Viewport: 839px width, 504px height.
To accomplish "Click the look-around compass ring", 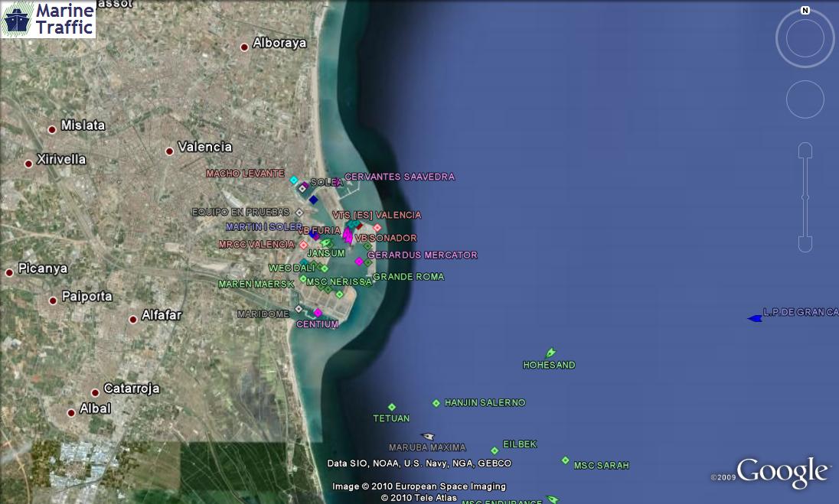I will (x=805, y=38).
